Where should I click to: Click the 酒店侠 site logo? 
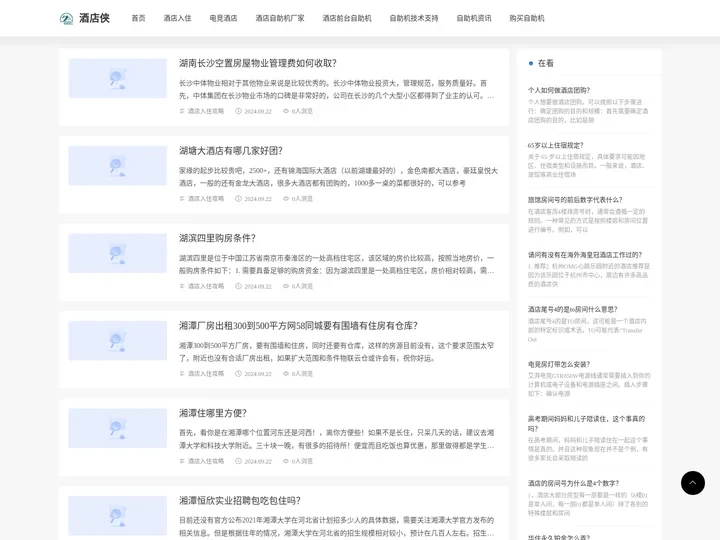[85, 18]
